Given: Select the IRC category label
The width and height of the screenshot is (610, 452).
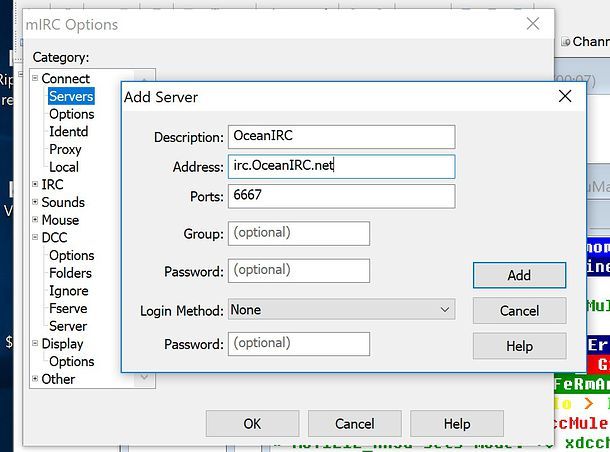Looking at the screenshot, I should pos(53,184).
